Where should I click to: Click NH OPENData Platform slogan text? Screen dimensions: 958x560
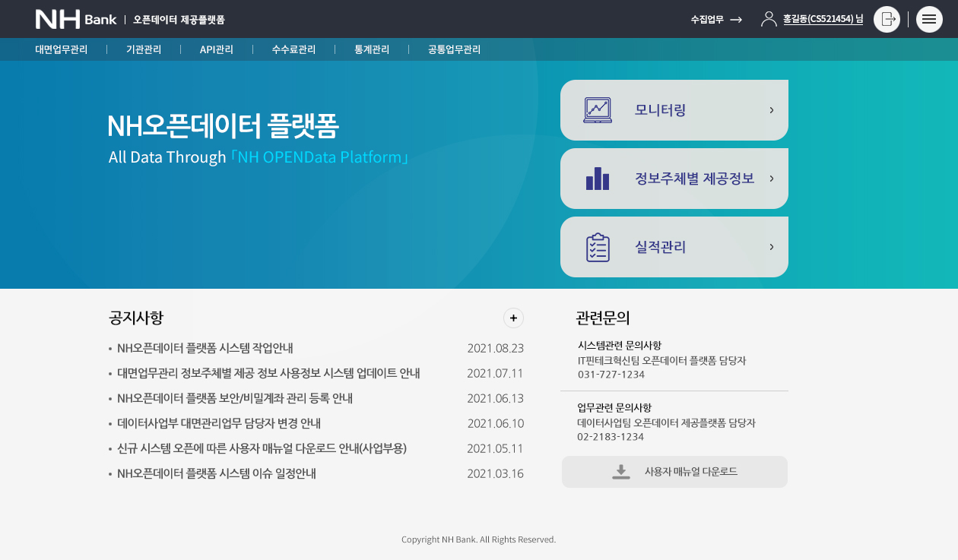319,157
